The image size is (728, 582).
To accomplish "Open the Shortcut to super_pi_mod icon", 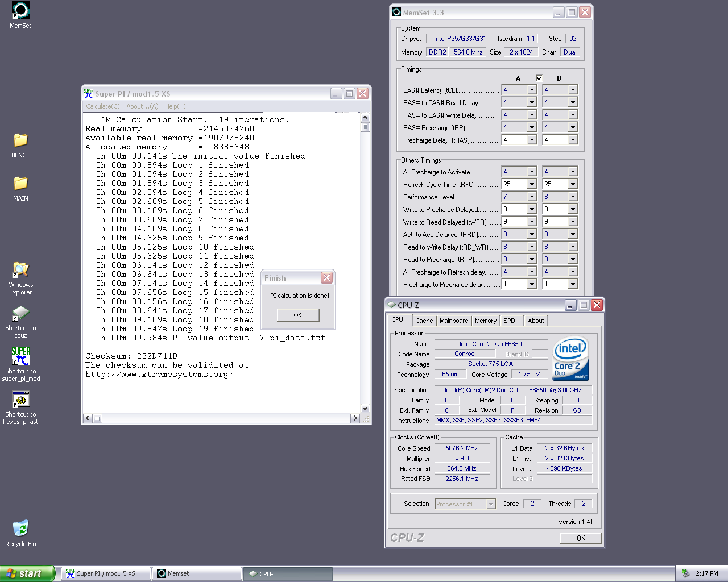I will click(x=20, y=364).
